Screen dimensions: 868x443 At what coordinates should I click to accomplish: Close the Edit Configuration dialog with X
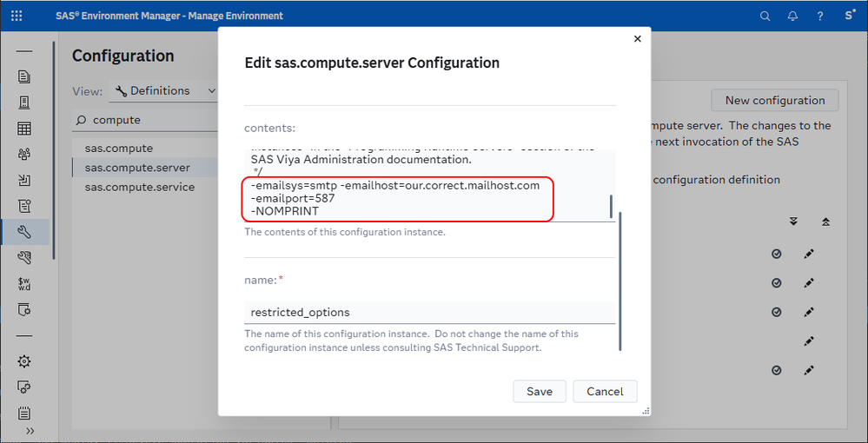tap(637, 39)
